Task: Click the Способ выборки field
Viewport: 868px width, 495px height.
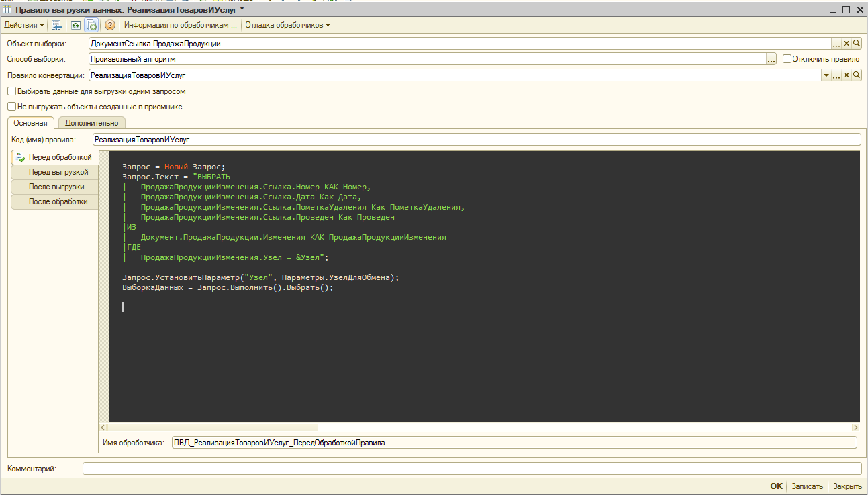Action: [428, 59]
